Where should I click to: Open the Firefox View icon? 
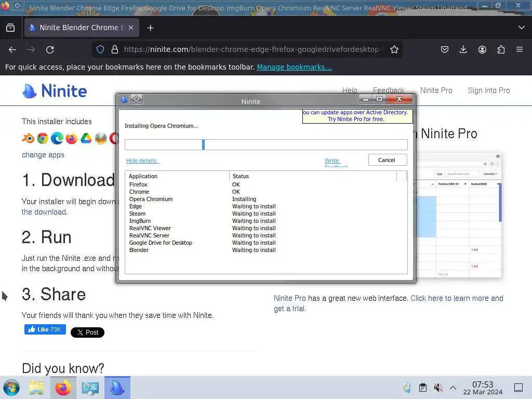pos(10,28)
